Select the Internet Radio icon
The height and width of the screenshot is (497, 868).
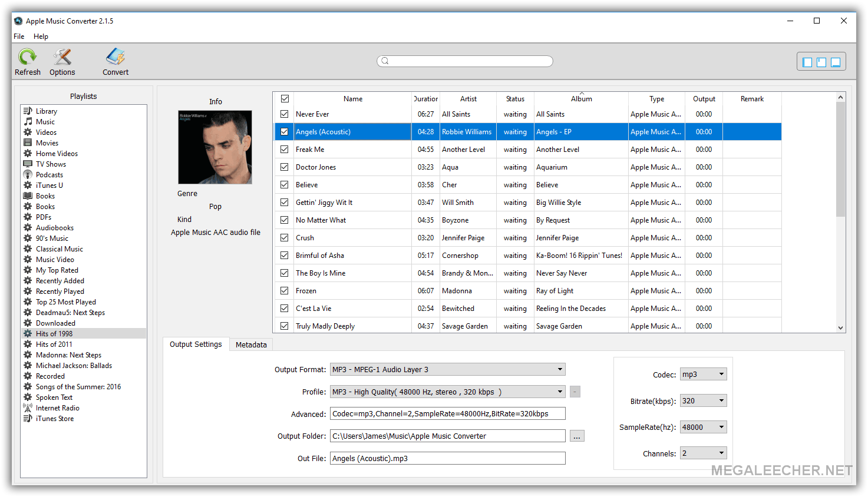coord(28,408)
